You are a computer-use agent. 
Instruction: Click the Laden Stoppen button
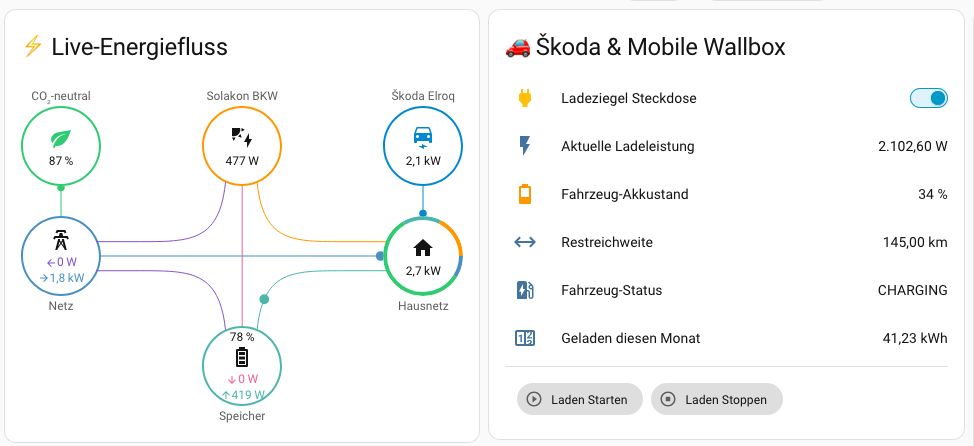pyautogui.click(x=717, y=399)
